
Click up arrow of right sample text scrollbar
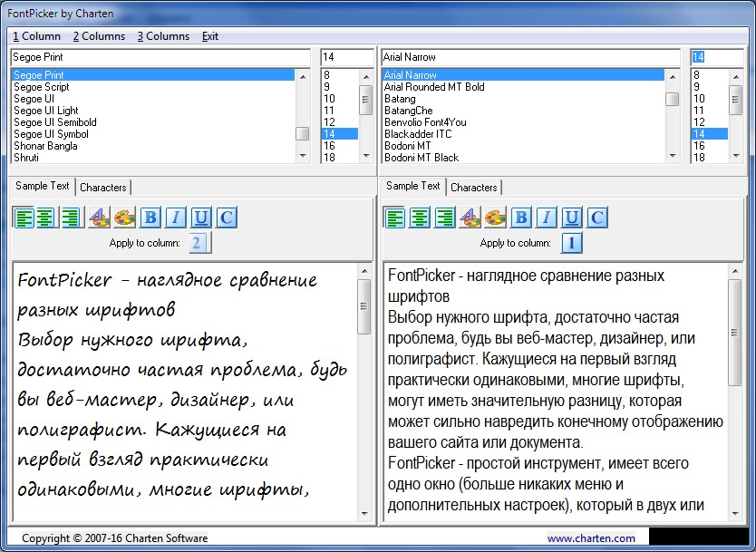tap(735, 271)
